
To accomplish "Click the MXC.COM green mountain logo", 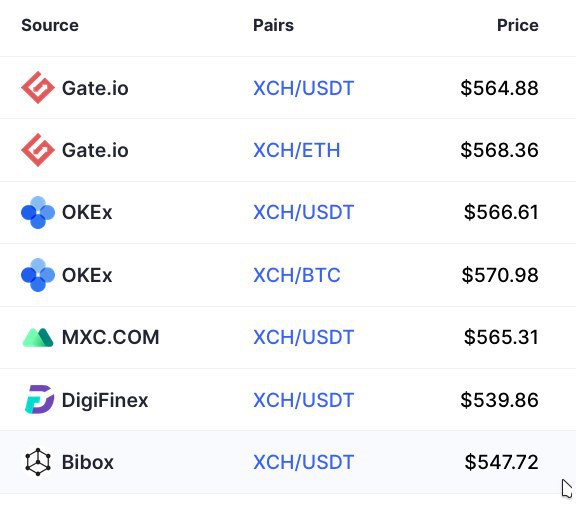I will point(38,337).
